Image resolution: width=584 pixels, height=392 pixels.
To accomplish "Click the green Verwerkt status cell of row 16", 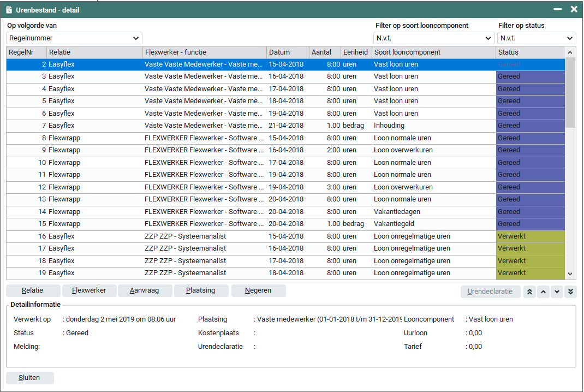I will tap(530, 236).
